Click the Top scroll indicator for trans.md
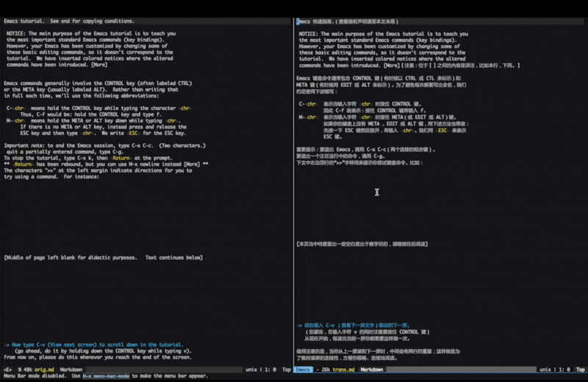Screen dimensions: 588x382 [581, 370]
